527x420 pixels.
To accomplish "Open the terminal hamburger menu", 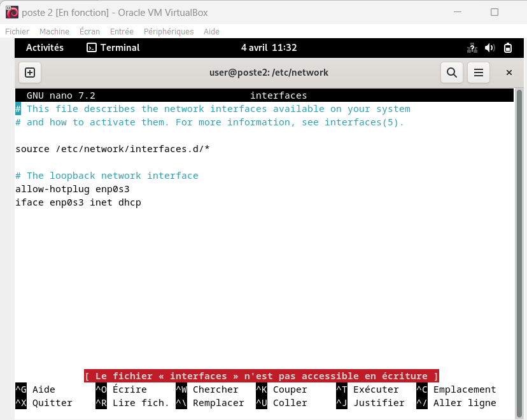I will coord(479,73).
